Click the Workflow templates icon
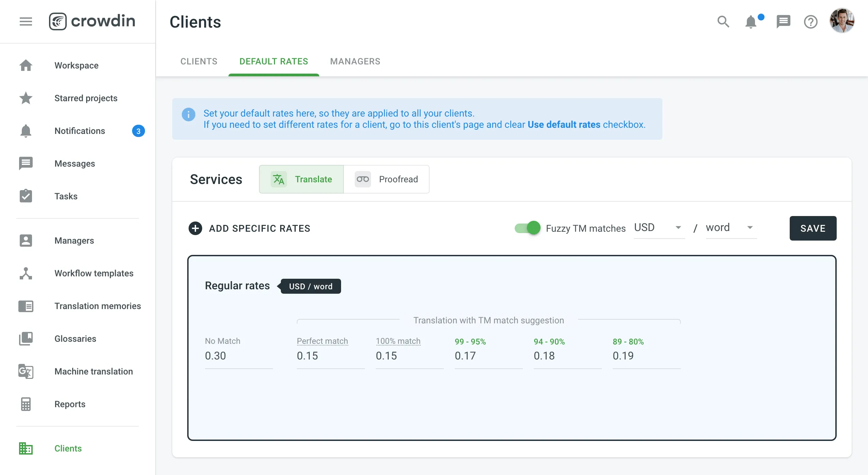Screen dimensions: 868x475 tap(26, 273)
